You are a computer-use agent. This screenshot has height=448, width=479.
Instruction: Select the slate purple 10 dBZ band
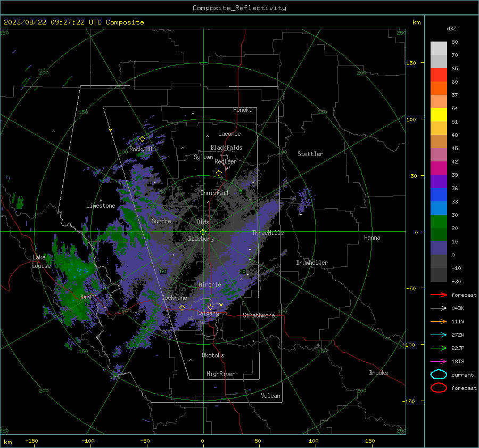(439, 248)
